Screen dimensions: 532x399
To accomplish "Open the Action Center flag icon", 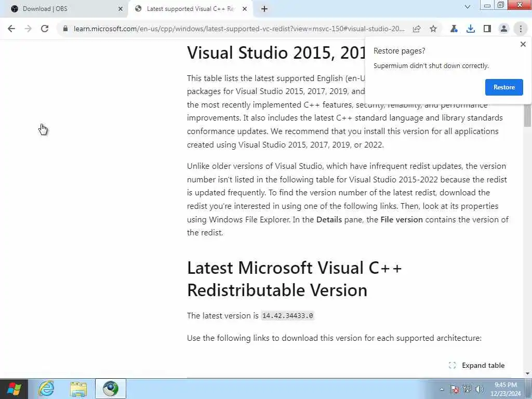I will point(455,389).
